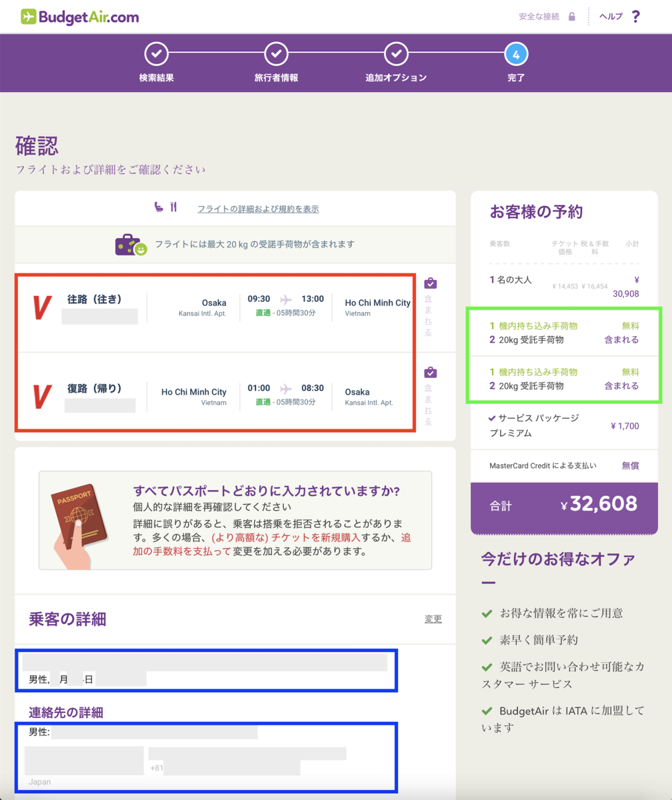
Task: Click the ヘルプ link
Action: [x=611, y=17]
